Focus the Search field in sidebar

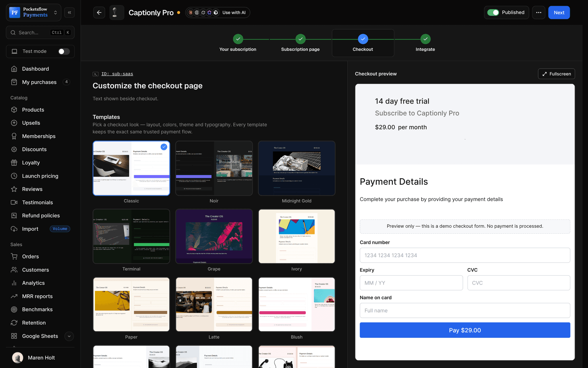(40, 32)
